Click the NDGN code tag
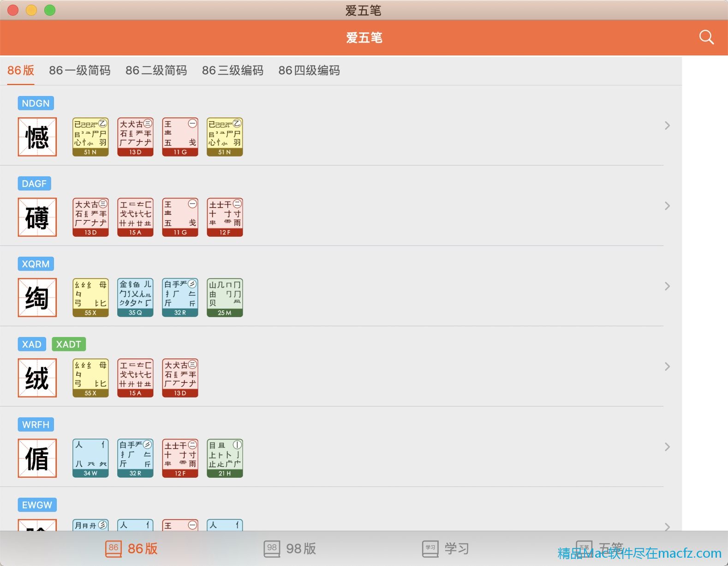The height and width of the screenshot is (566, 728). [x=36, y=103]
